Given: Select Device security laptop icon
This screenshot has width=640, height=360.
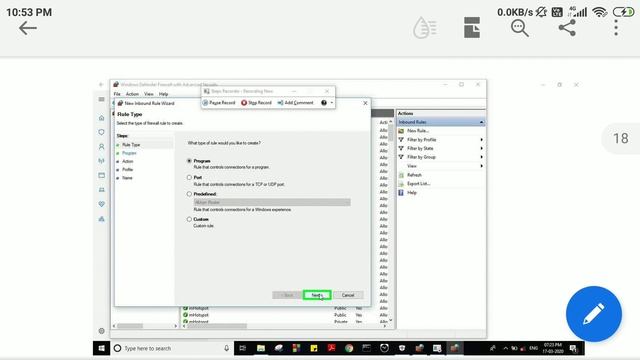Looking at the screenshot, I should point(102,190).
